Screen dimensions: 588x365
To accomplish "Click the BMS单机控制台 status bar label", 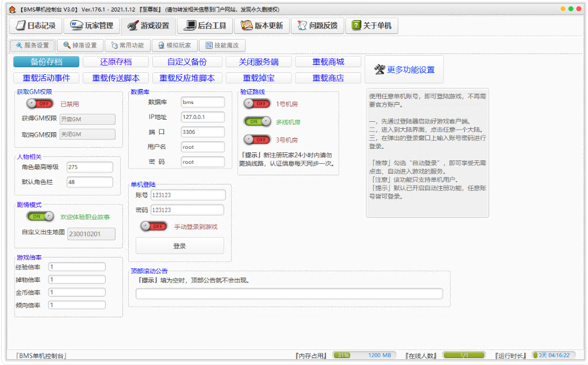I will (41, 356).
